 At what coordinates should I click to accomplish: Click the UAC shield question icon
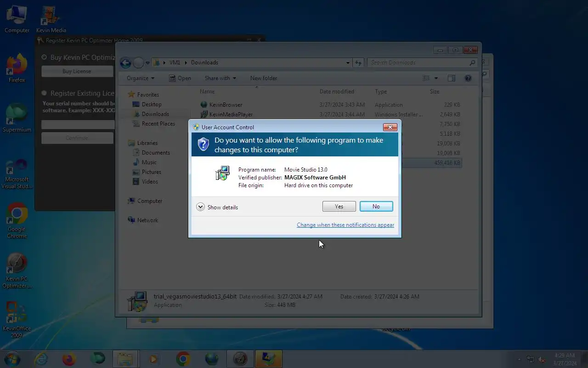[x=203, y=144]
